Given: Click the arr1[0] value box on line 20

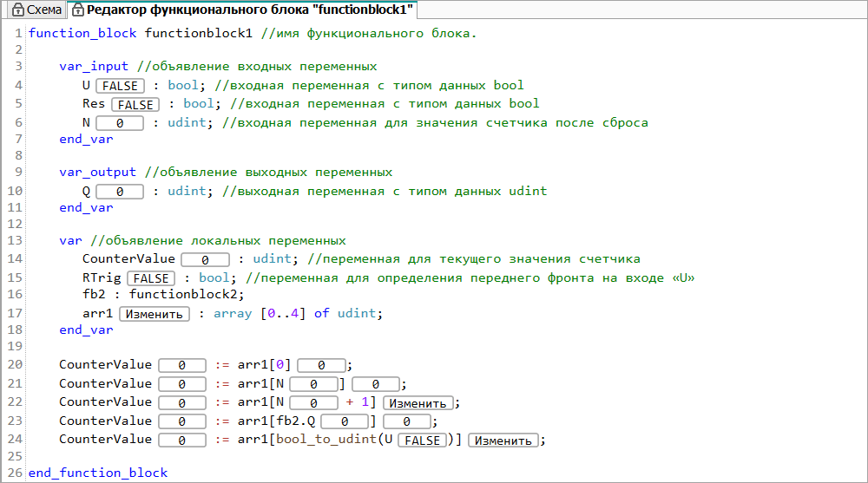Looking at the screenshot, I should pos(321,366).
